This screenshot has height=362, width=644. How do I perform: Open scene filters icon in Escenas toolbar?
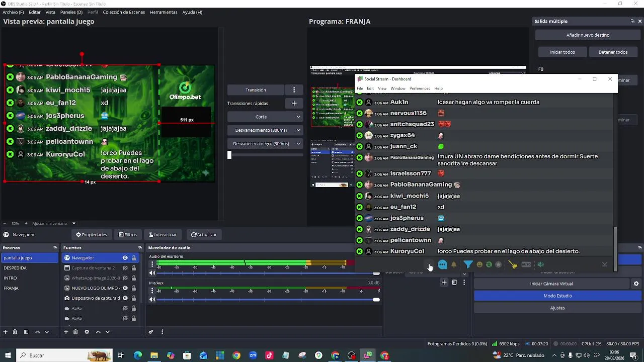point(26,332)
